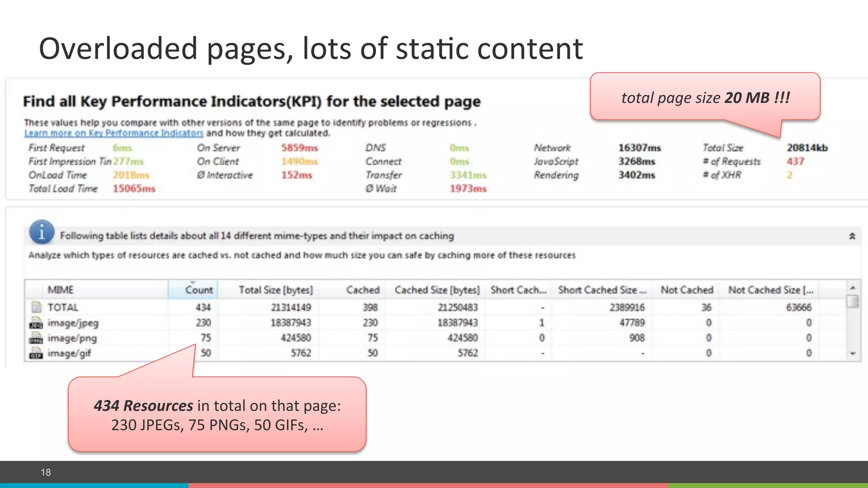This screenshot has width=868, height=488.
Task: Click total count value 434
Action: click(203, 307)
